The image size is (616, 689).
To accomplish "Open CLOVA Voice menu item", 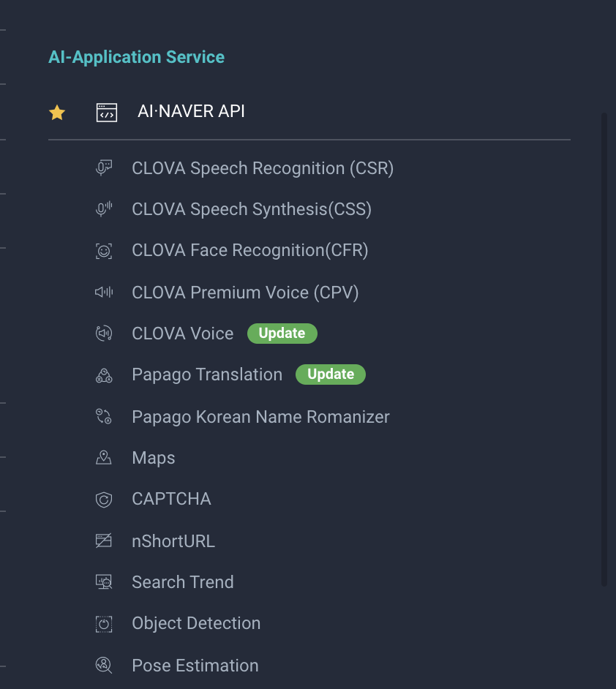I will (x=183, y=334).
